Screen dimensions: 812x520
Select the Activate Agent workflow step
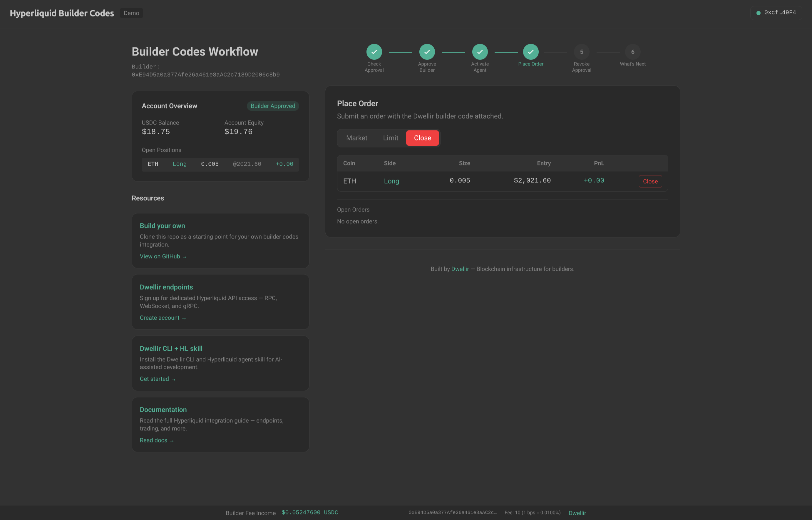click(x=480, y=52)
